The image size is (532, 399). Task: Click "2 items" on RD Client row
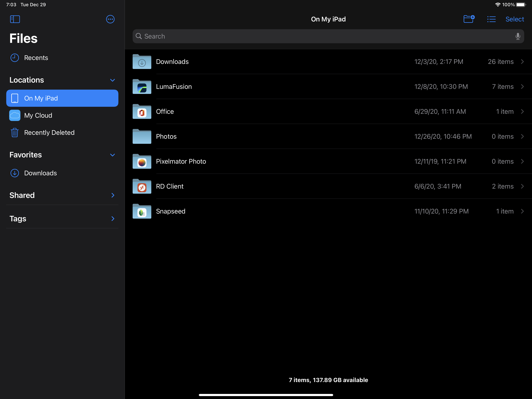pyautogui.click(x=503, y=186)
